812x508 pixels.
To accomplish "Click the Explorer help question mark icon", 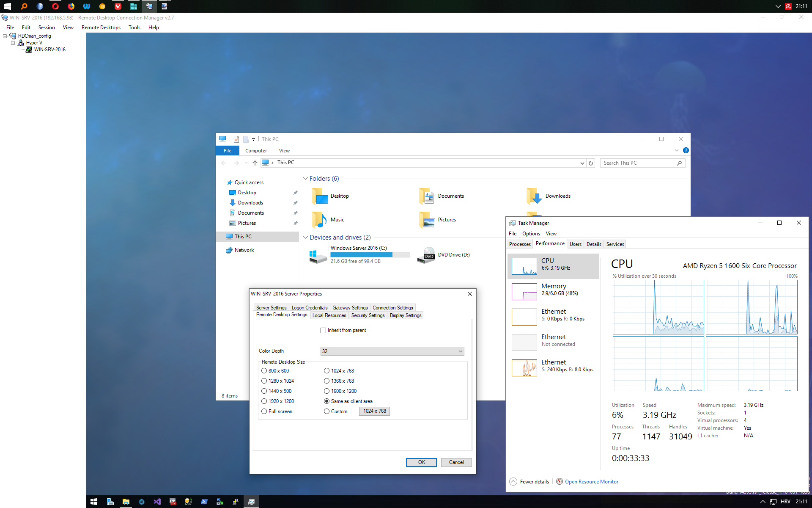I will pos(686,150).
